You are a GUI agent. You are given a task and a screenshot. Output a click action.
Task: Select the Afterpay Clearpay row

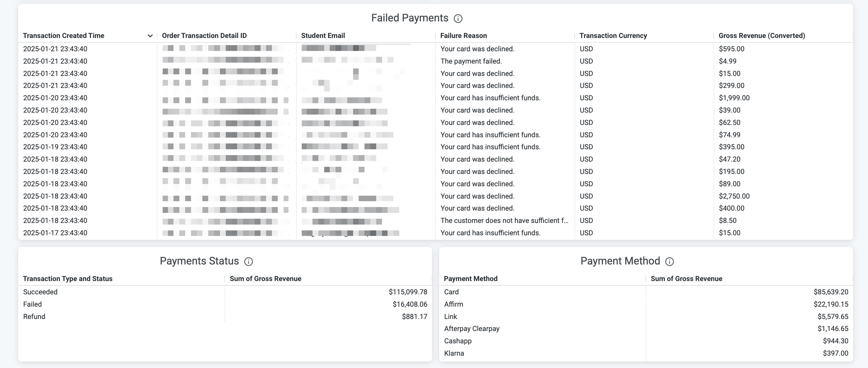(x=646, y=329)
